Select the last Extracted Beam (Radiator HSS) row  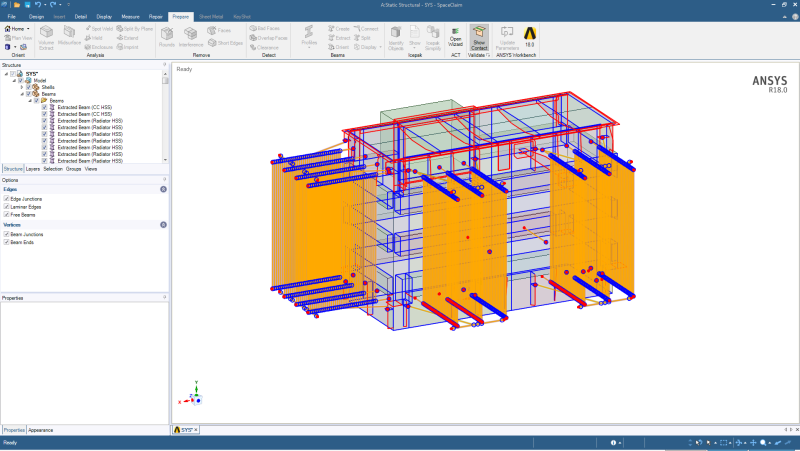tap(90, 161)
